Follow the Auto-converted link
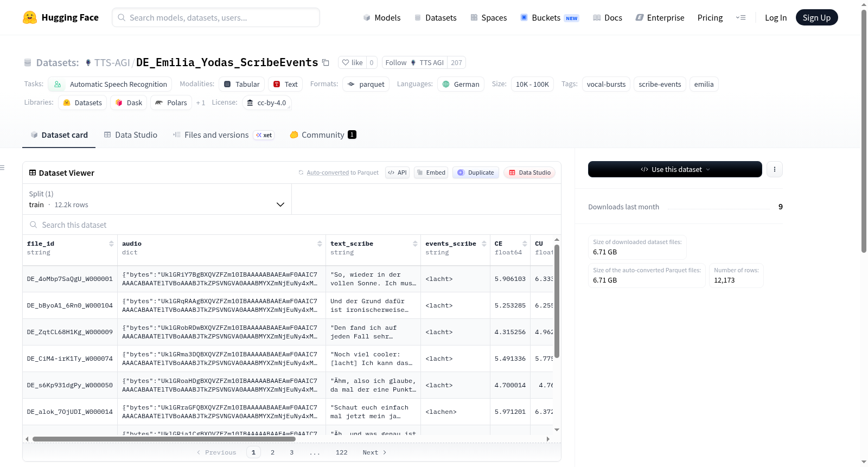The width and height of the screenshot is (868, 467). point(328,172)
